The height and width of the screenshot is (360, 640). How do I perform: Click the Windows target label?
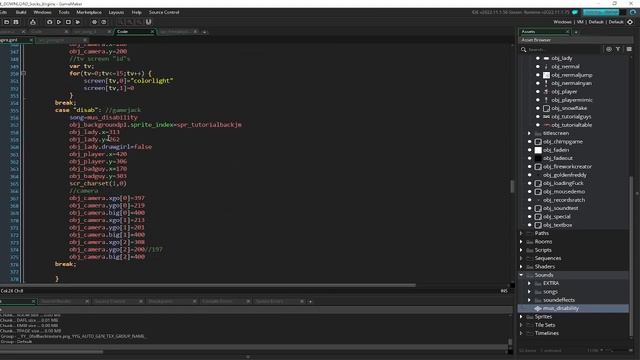(x=562, y=22)
